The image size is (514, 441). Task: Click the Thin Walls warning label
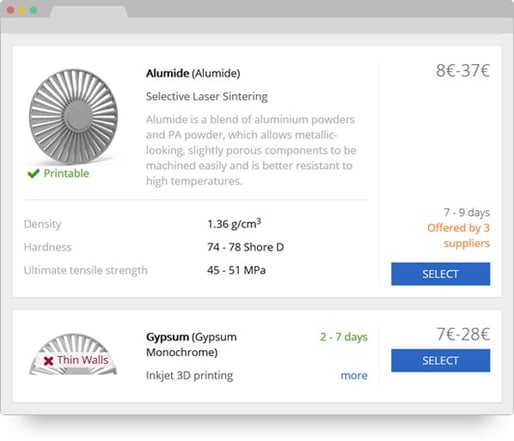point(82,360)
